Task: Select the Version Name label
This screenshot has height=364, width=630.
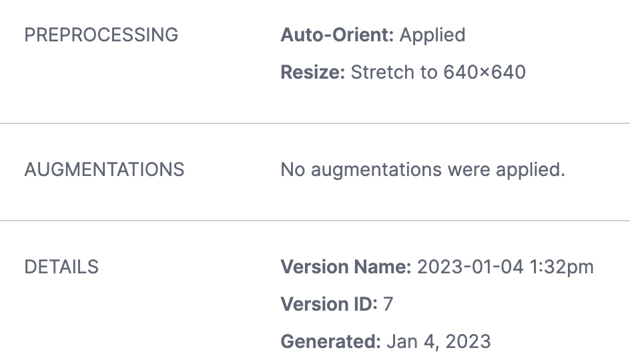Action: pyautogui.click(x=346, y=267)
